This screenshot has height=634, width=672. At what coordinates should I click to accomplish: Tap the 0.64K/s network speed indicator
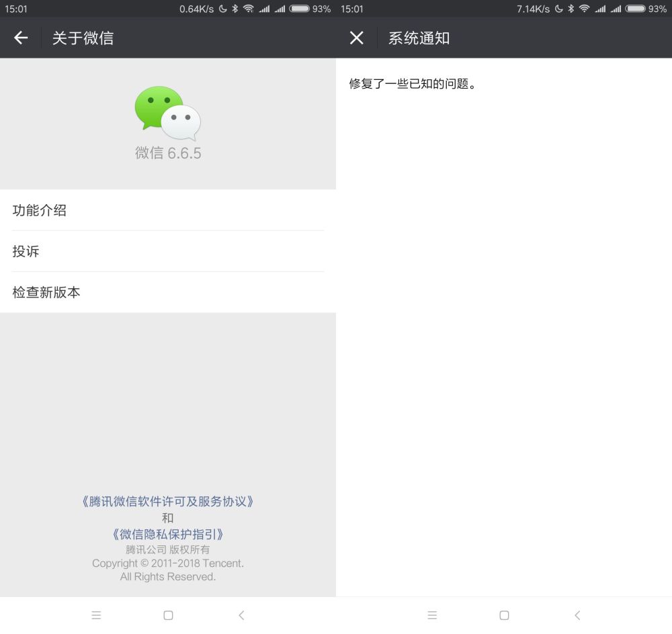pos(196,9)
